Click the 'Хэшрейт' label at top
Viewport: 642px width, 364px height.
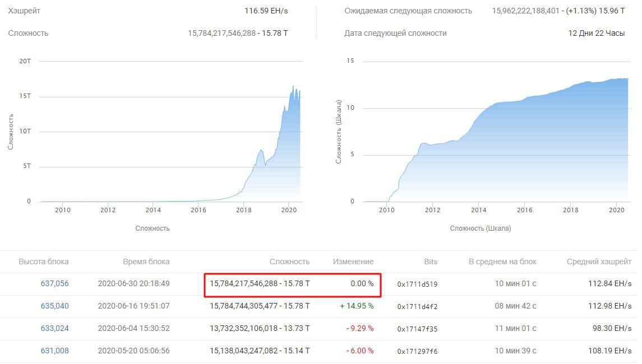pyautogui.click(x=24, y=11)
